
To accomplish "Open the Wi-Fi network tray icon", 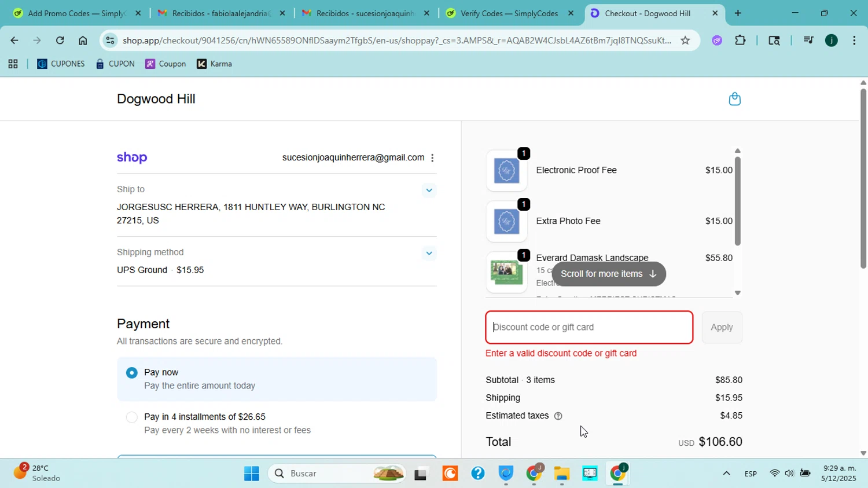I will (x=774, y=474).
